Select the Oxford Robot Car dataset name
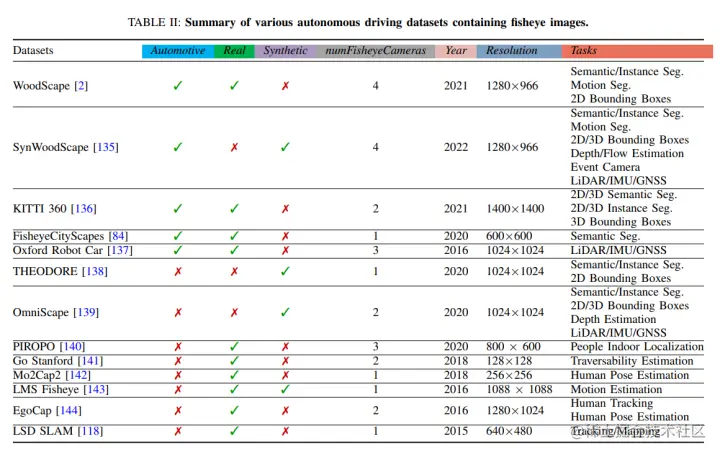 point(58,251)
